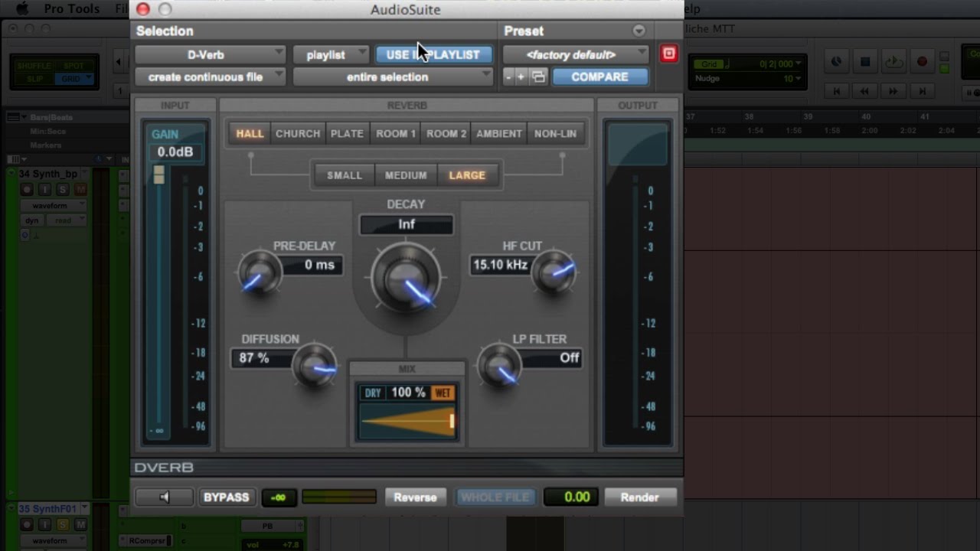Click the Render button
Image resolution: width=980 pixels, height=551 pixels.
point(639,497)
